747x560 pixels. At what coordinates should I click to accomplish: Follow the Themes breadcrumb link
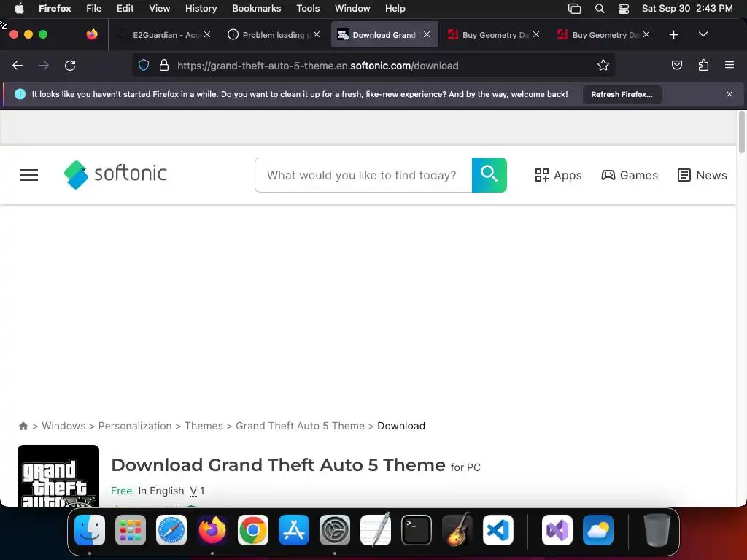point(204,426)
